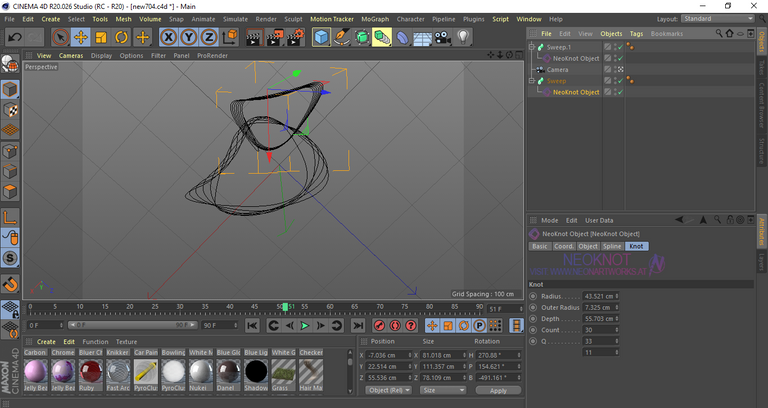Toggle Camera visibility dots
The height and width of the screenshot is (408, 768).
point(616,70)
